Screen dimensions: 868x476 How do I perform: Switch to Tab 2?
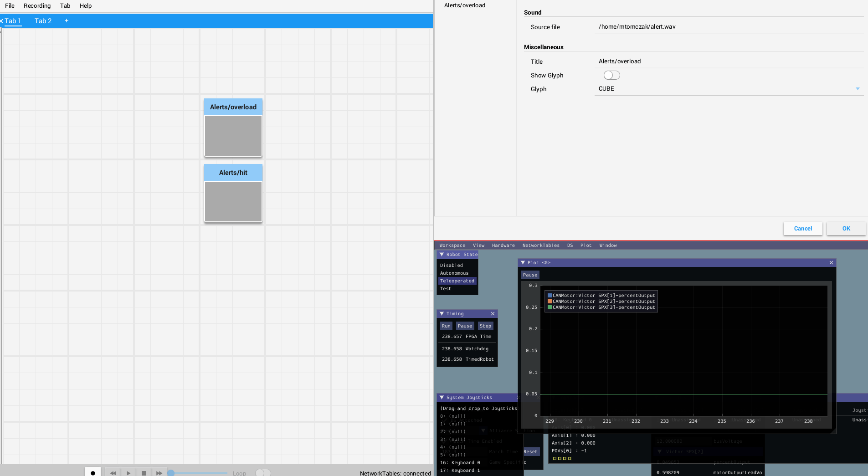click(x=43, y=20)
